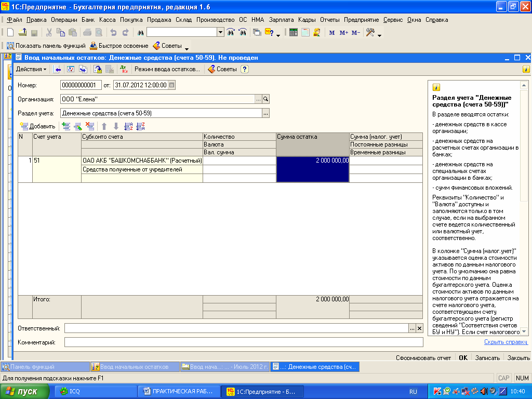Click the Find previous binoculars icon
Viewport: 532px width, 399px height.
pos(243,32)
